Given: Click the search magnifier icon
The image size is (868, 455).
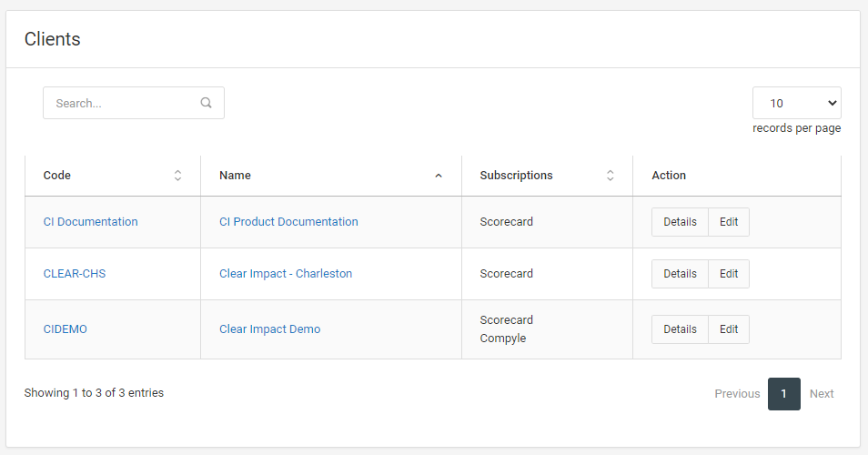Looking at the screenshot, I should [x=206, y=103].
